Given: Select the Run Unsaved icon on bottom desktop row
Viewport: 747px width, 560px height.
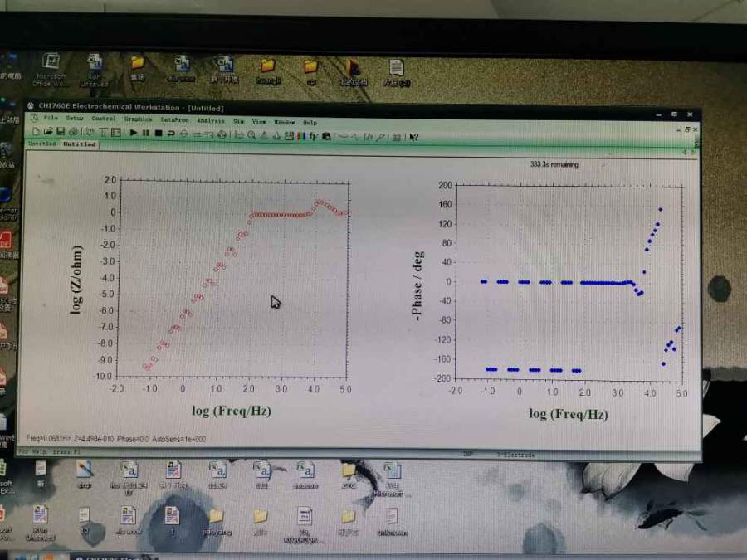Looking at the screenshot, I should coord(40,523).
